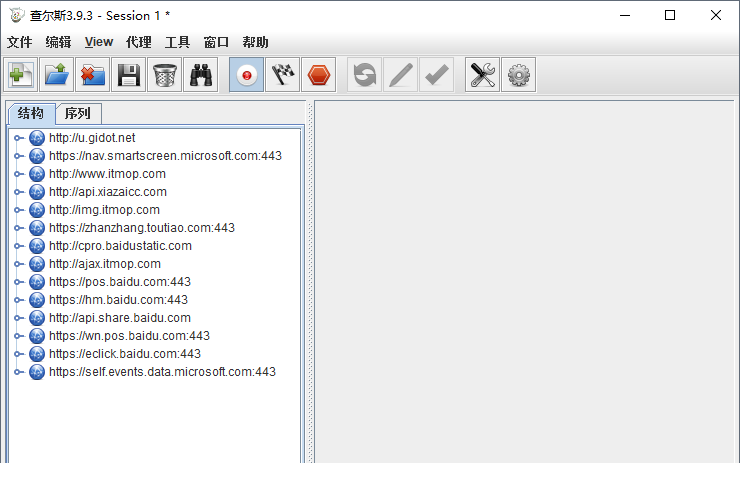Click the Repeat request refresh icon
The image size is (740, 481).
tap(364, 75)
